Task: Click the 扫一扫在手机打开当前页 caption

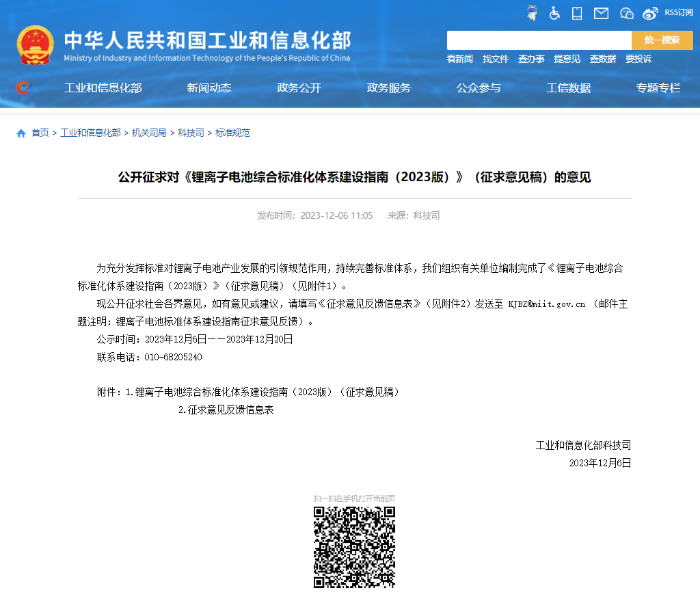Action: tap(354, 498)
